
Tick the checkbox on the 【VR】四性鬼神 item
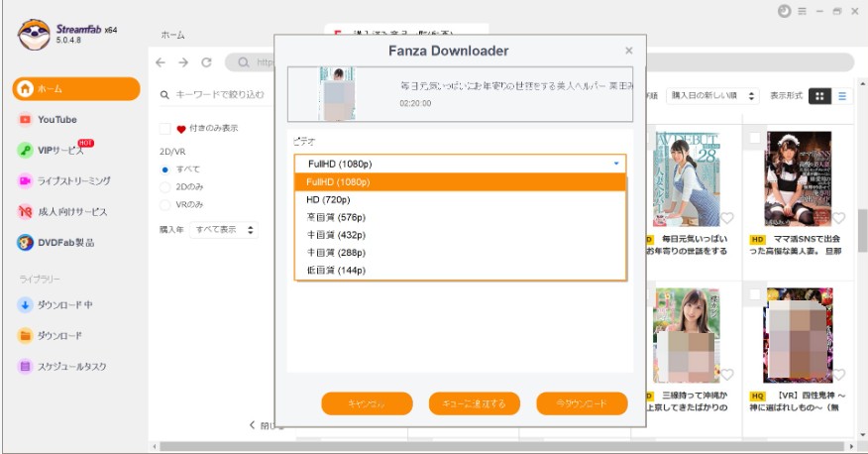point(755,294)
